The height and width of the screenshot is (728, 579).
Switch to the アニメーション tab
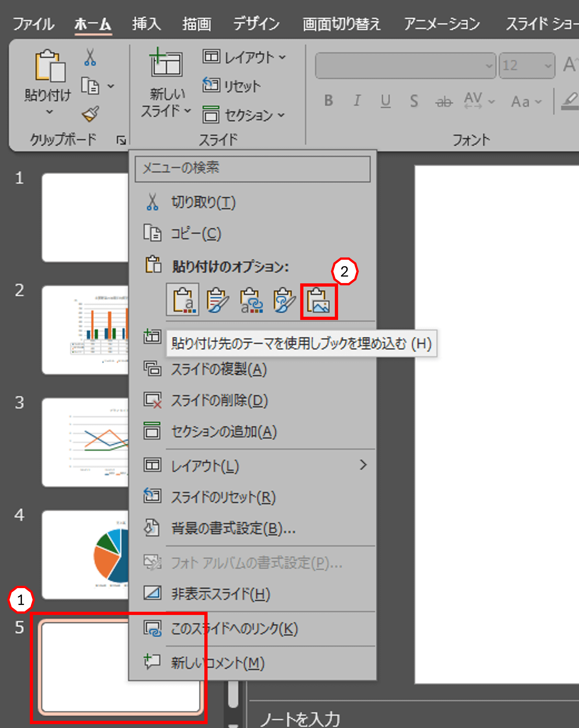point(442,24)
